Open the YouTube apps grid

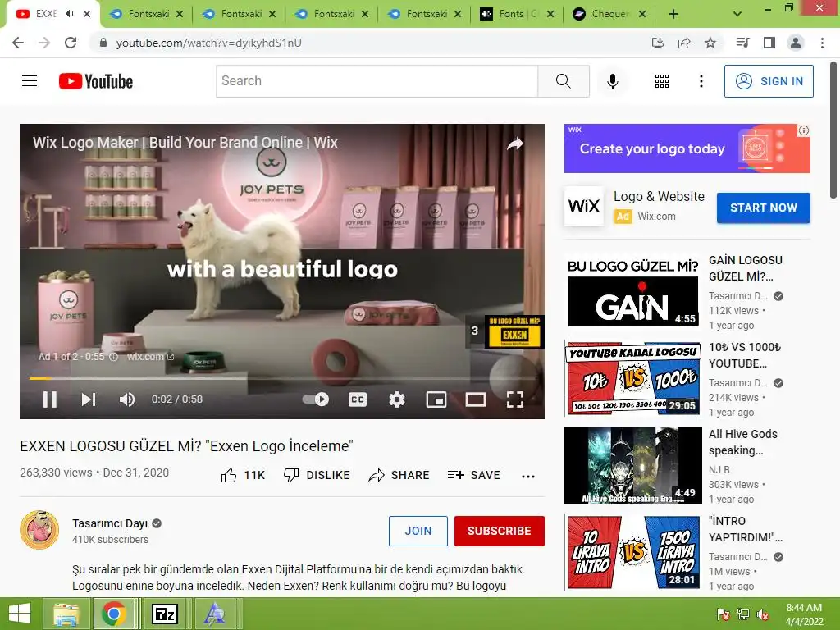pos(662,81)
